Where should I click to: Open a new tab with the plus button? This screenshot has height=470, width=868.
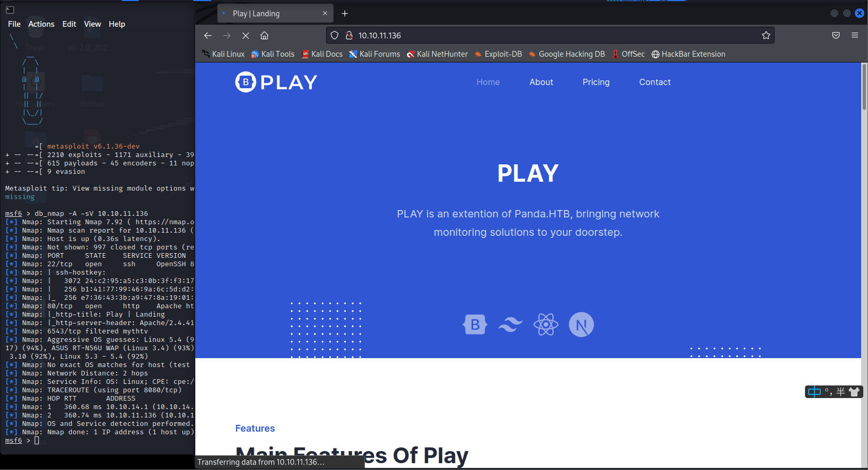pos(344,14)
